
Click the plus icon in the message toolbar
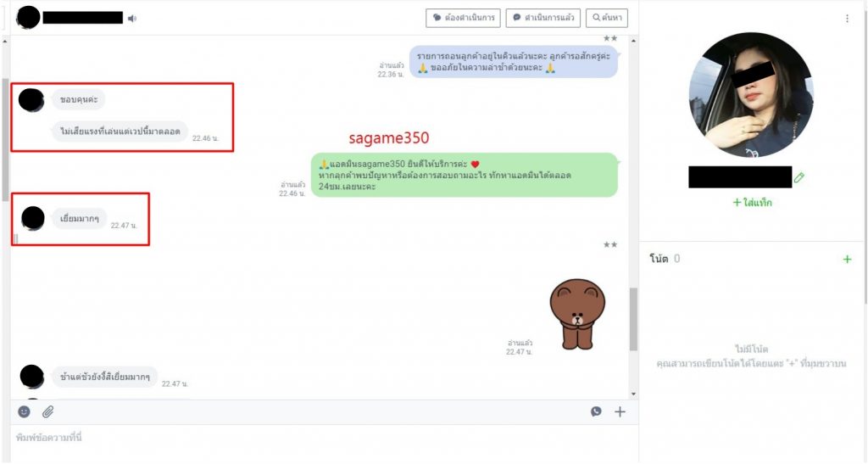point(620,411)
